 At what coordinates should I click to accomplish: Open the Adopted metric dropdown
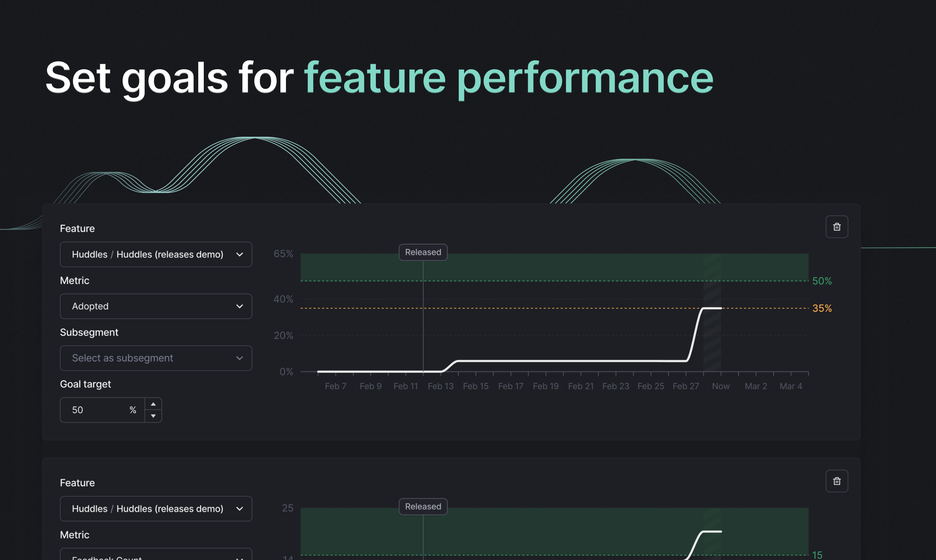coord(156,306)
